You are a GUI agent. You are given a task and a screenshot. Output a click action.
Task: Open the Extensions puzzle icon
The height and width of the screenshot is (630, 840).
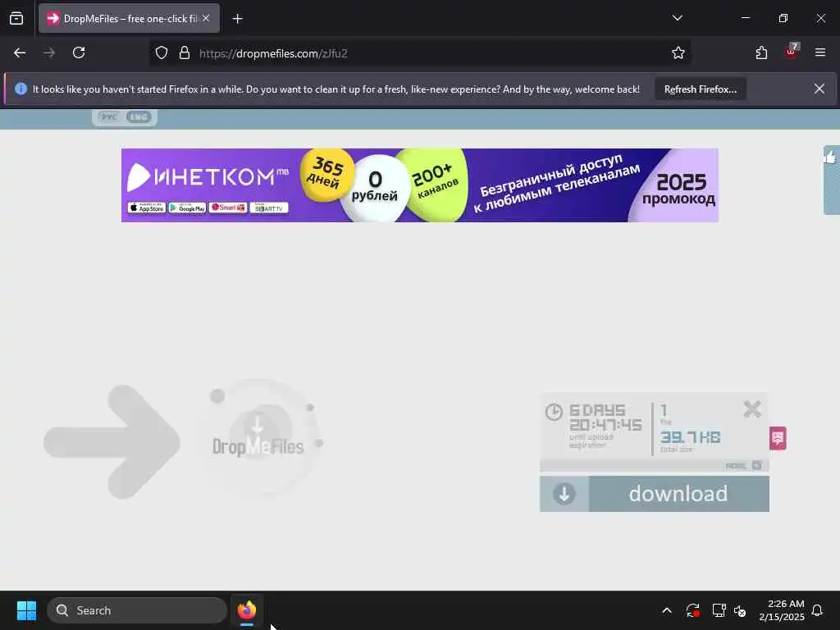click(761, 53)
